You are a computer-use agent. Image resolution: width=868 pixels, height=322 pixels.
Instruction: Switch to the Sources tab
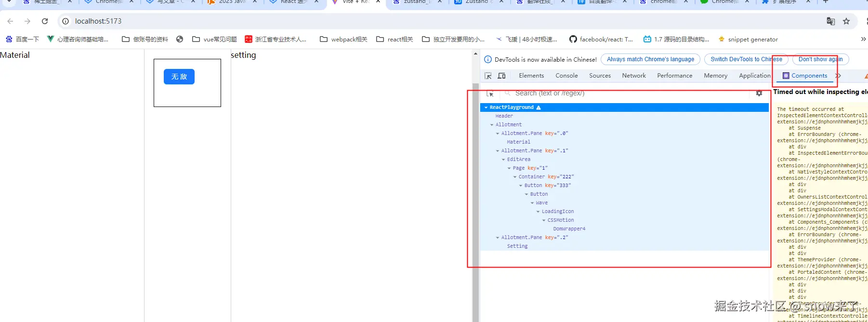point(600,76)
